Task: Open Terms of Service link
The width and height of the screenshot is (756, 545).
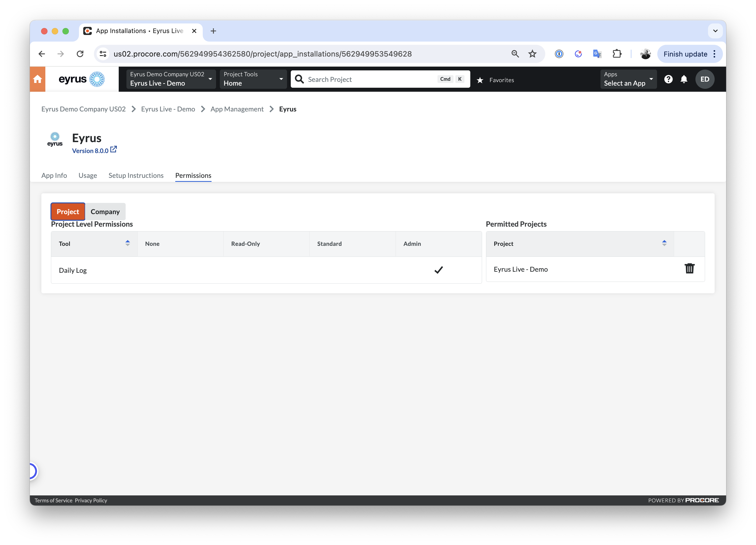Action: [53, 500]
